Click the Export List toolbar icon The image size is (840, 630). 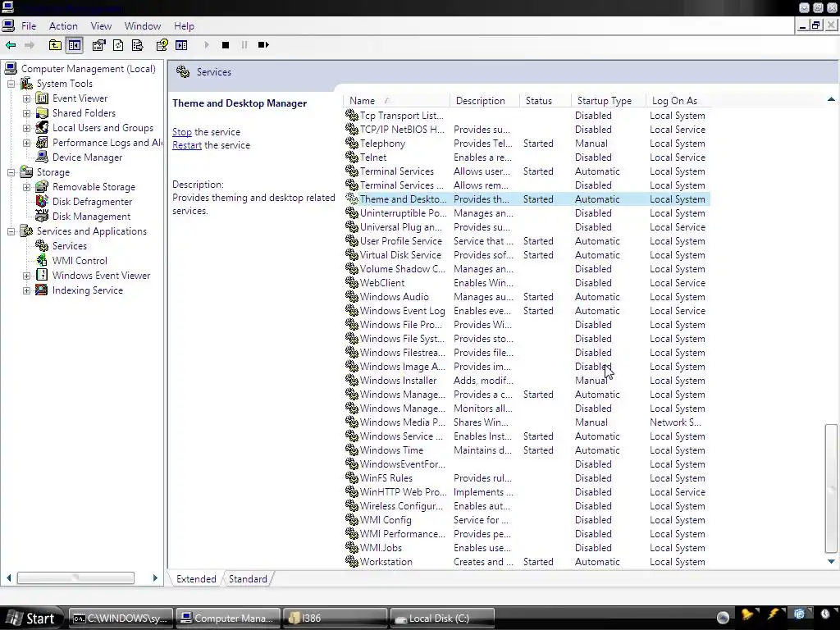point(137,46)
